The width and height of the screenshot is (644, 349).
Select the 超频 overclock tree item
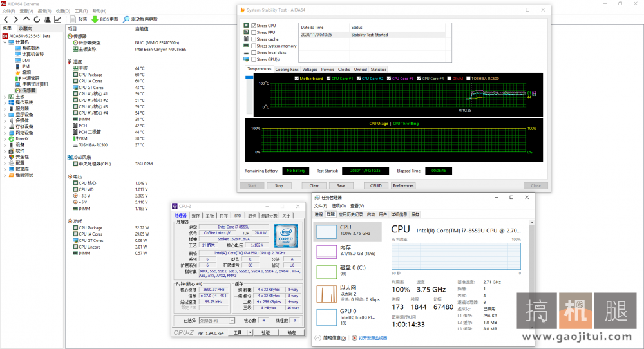[x=23, y=72]
